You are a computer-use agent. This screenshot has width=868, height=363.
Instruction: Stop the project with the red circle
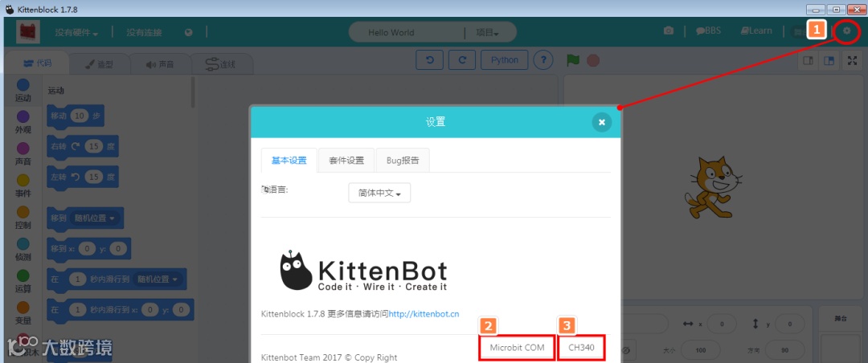point(593,60)
